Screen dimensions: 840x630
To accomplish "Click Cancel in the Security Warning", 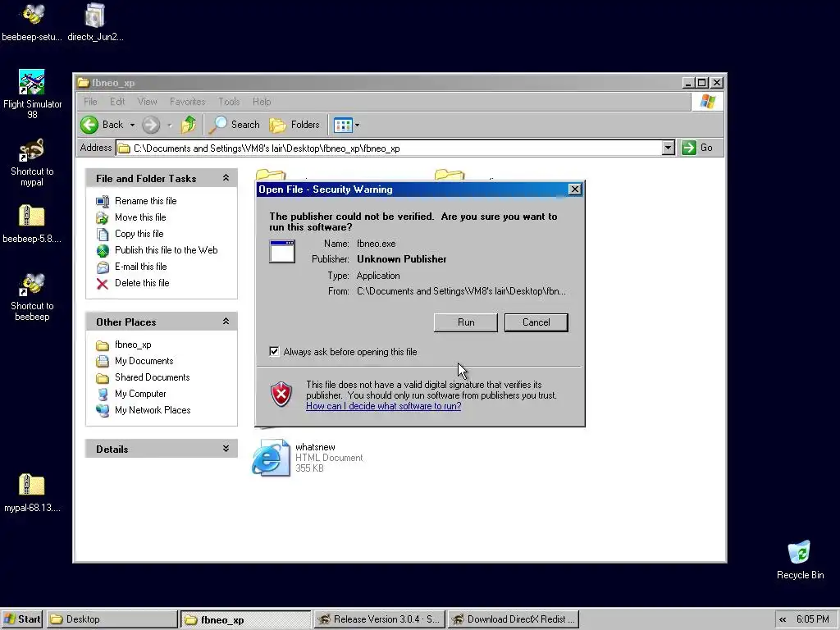I will tap(536, 322).
